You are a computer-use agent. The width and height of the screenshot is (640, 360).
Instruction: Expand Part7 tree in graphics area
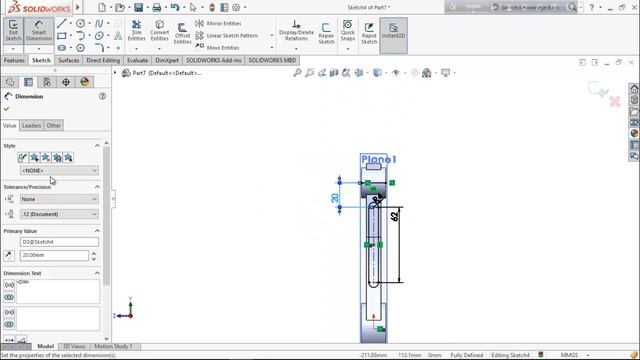point(115,73)
